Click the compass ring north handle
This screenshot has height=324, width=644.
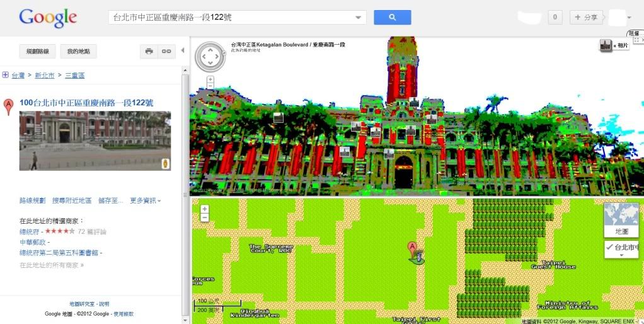[x=224, y=52]
